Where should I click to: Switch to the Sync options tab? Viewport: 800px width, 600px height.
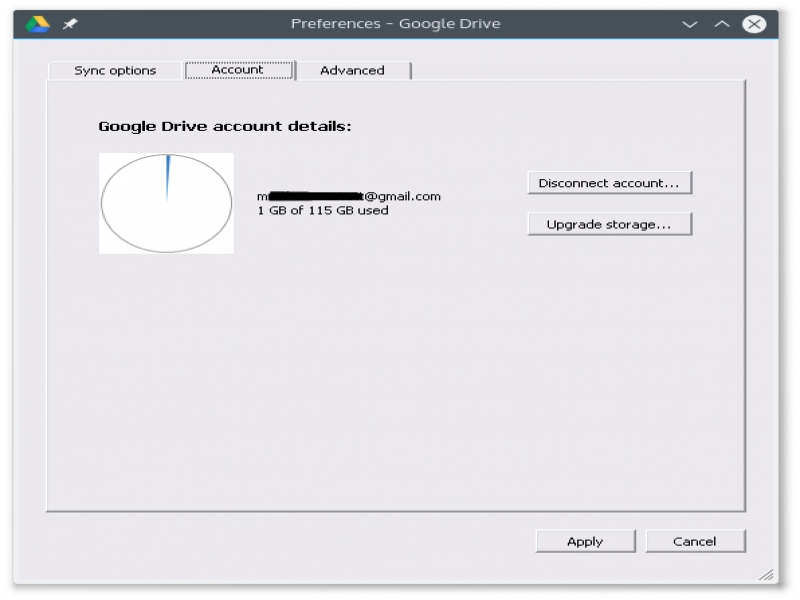115,70
